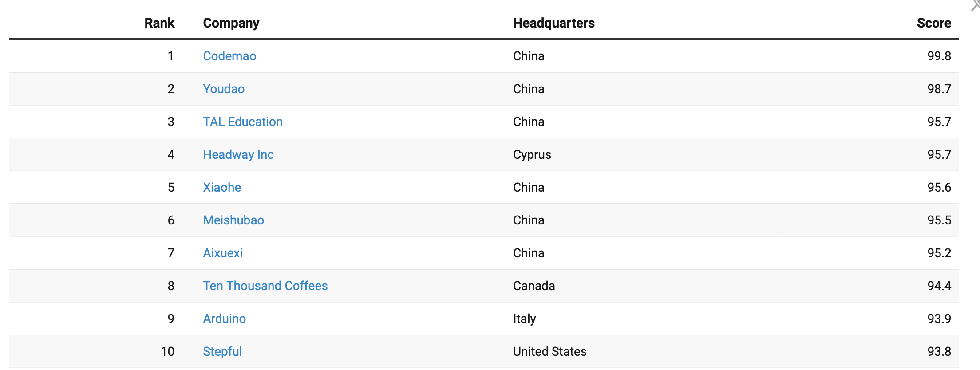
Task: Close the table with the X icon
Action: (975, 5)
